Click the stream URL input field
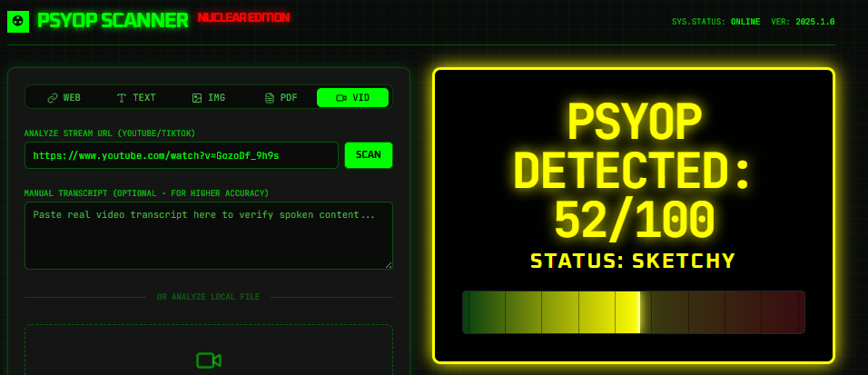This screenshot has height=375, width=868. (181, 155)
